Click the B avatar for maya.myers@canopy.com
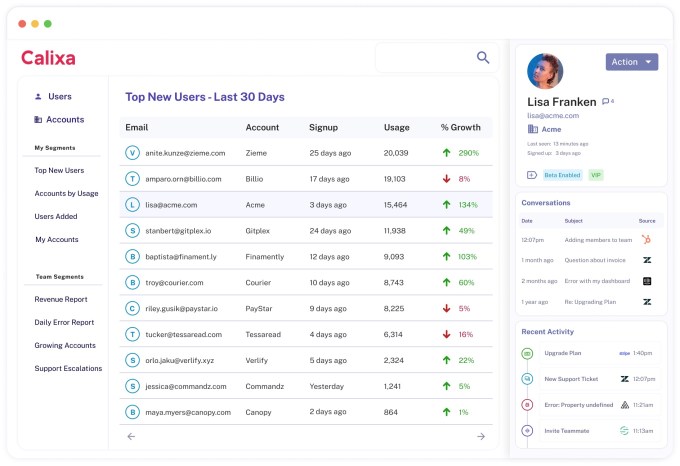This screenshot has height=466, width=680. 132,412
